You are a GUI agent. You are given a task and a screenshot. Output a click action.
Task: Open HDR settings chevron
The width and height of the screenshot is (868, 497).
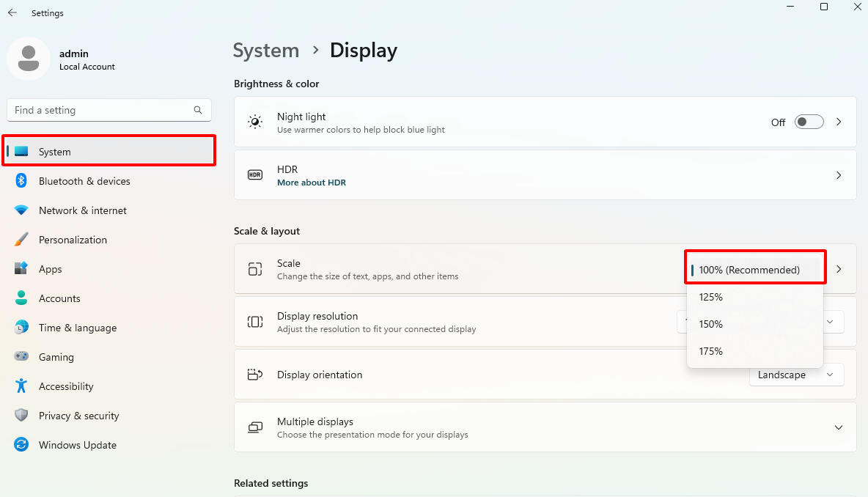(839, 175)
